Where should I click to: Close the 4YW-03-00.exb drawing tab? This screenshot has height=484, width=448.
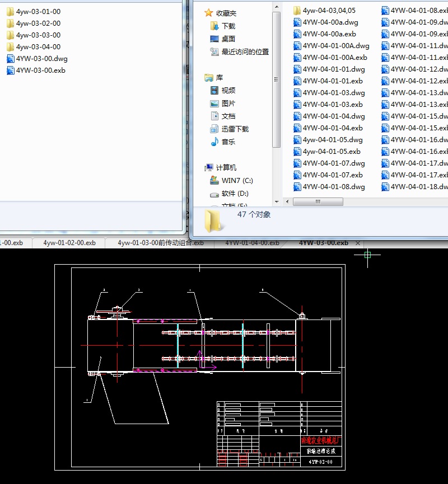click(x=358, y=243)
